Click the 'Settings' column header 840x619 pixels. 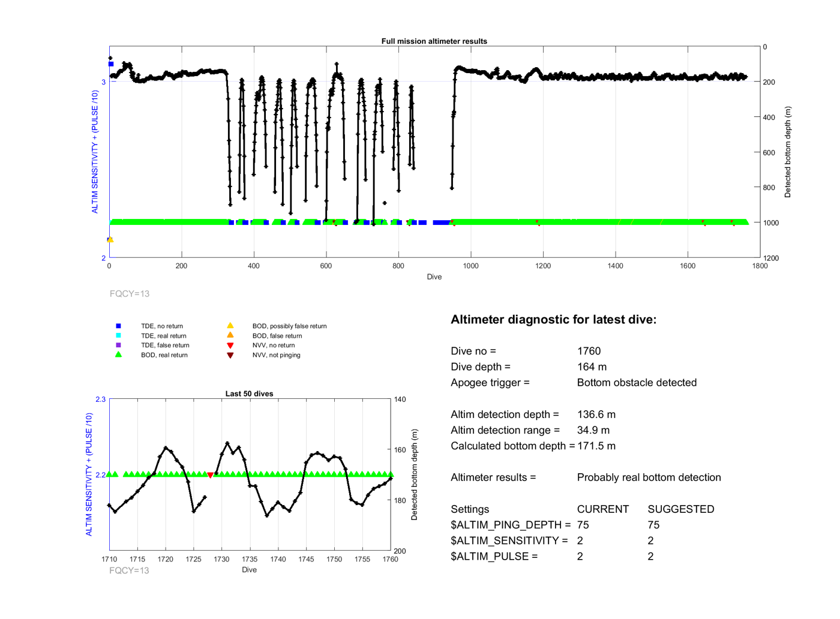coord(470,509)
